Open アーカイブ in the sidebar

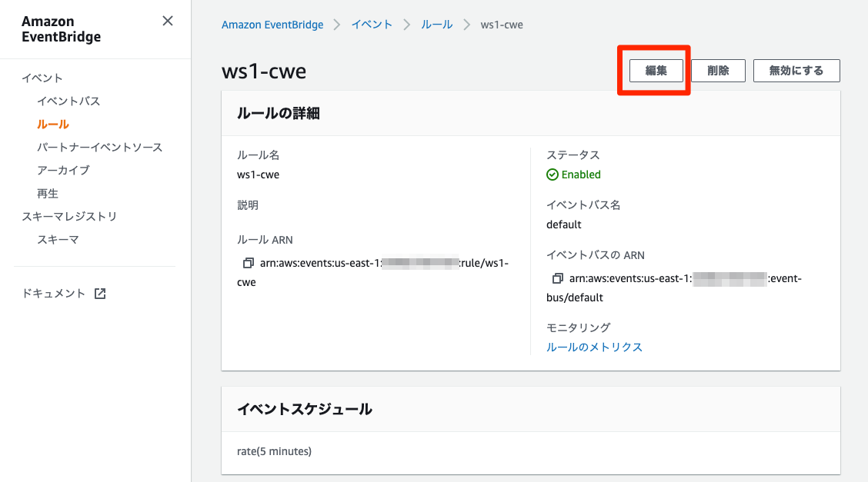coord(63,170)
